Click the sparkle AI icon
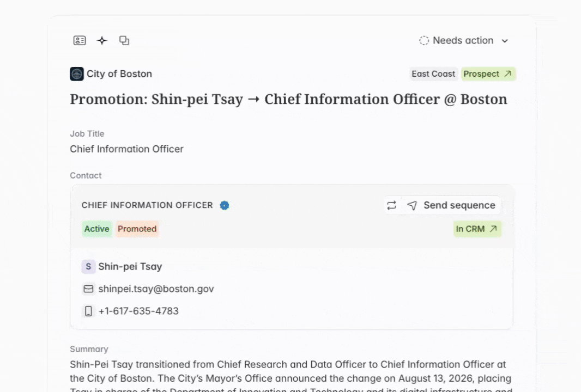Image resolution: width=581 pixels, height=392 pixels. [x=102, y=40]
